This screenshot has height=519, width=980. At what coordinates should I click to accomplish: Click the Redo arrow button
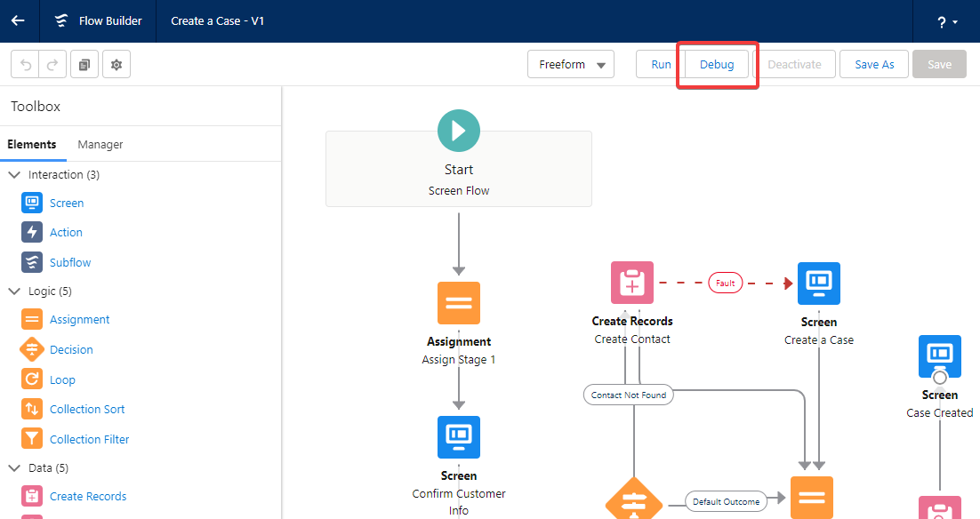pos(52,64)
